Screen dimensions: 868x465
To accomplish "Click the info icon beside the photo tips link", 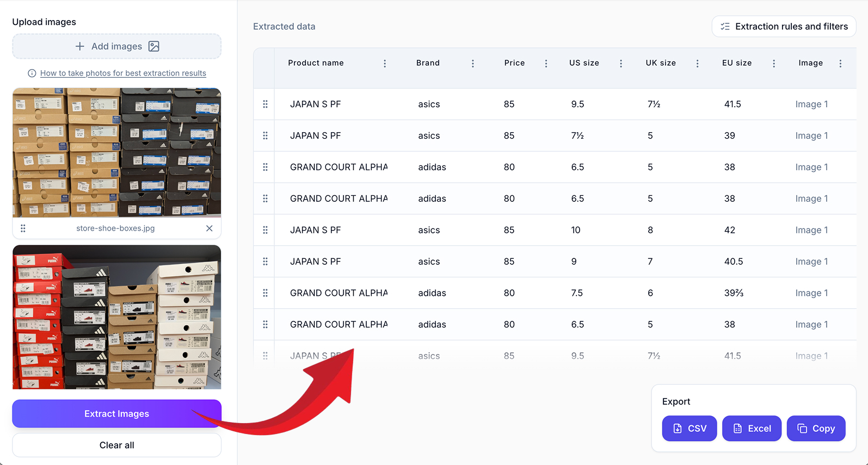I will pos(32,73).
